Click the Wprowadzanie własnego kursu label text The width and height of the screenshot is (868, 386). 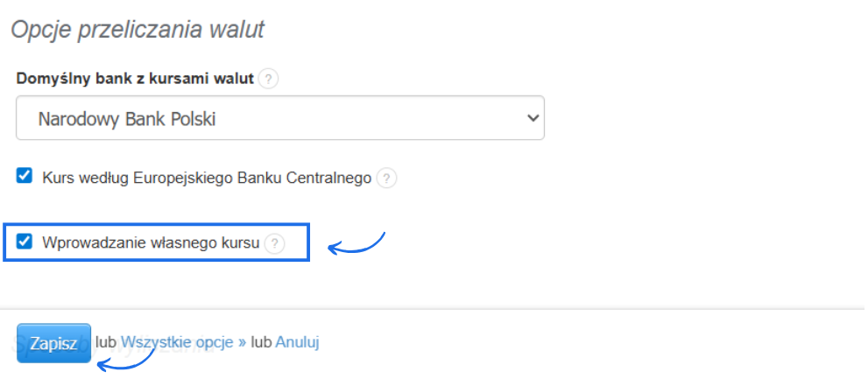pyautogui.click(x=151, y=243)
